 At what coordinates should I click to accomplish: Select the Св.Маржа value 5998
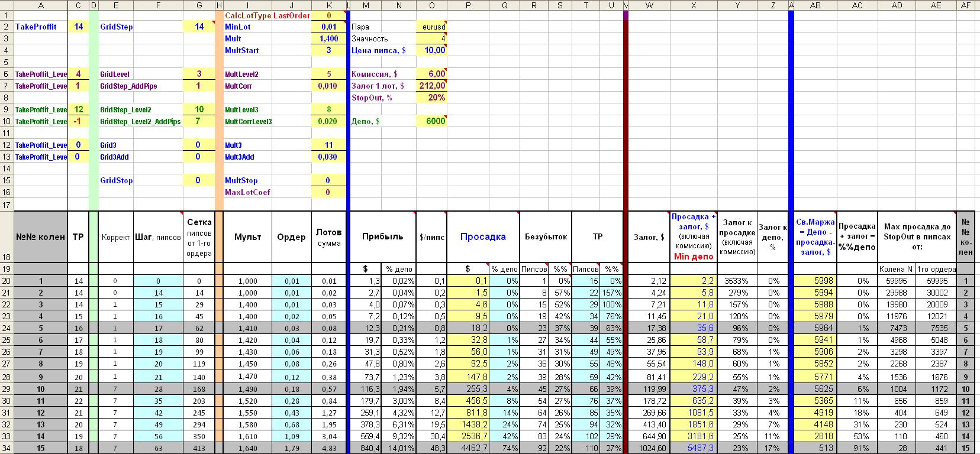tap(815, 281)
